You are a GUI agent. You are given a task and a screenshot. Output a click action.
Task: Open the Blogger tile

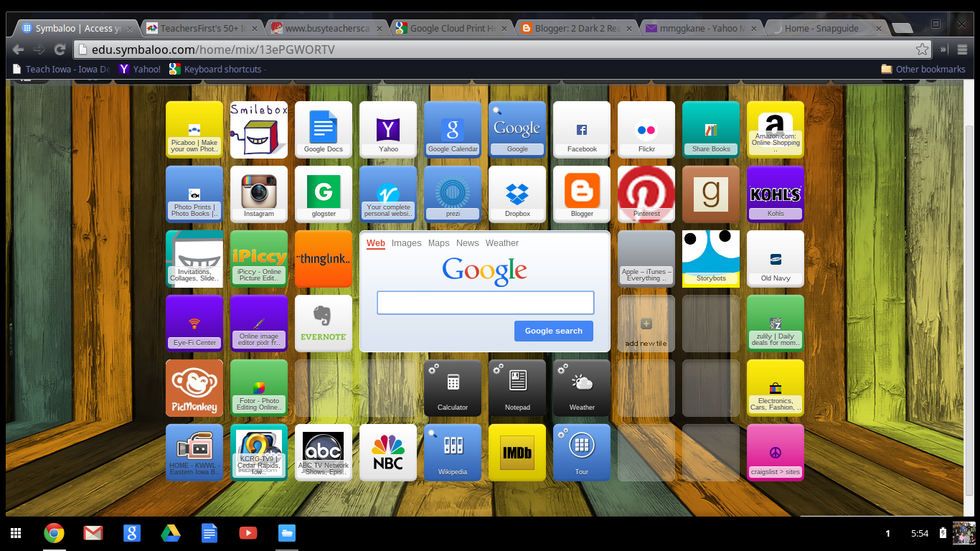pos(582,194)
